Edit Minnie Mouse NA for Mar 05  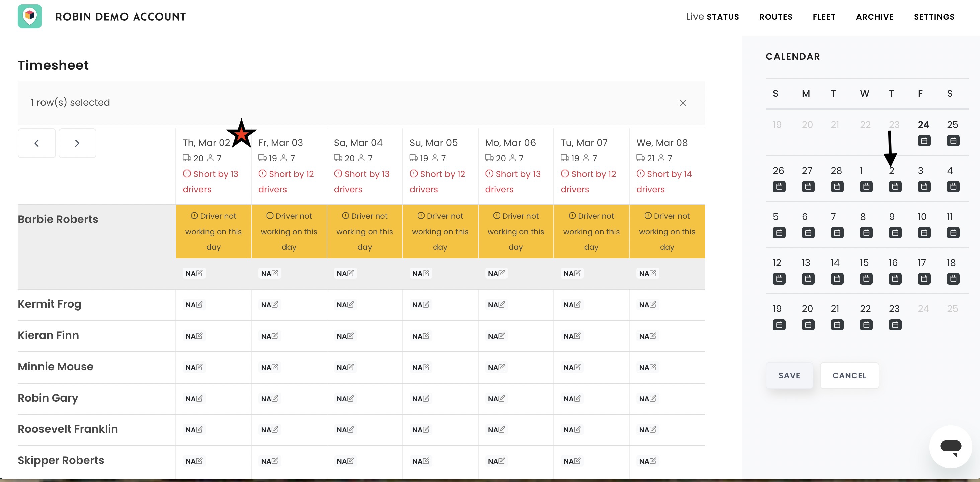[421, 368]
